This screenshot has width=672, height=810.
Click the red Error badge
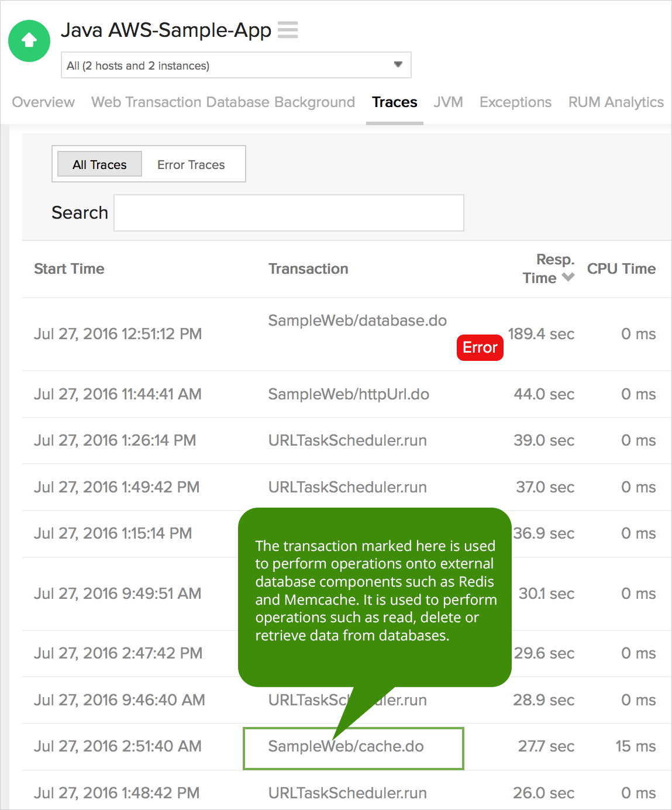(480, 347)
